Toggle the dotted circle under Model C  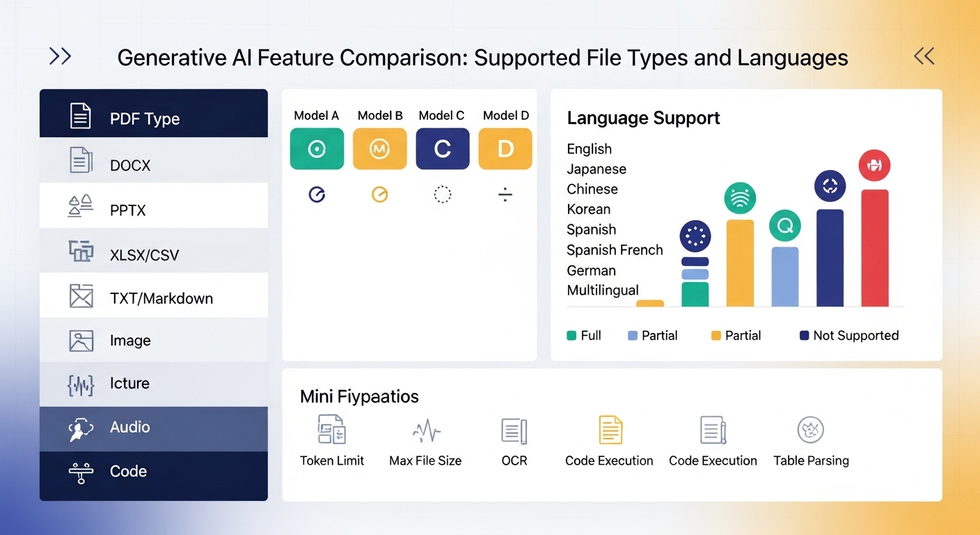(x=443, y=195)
